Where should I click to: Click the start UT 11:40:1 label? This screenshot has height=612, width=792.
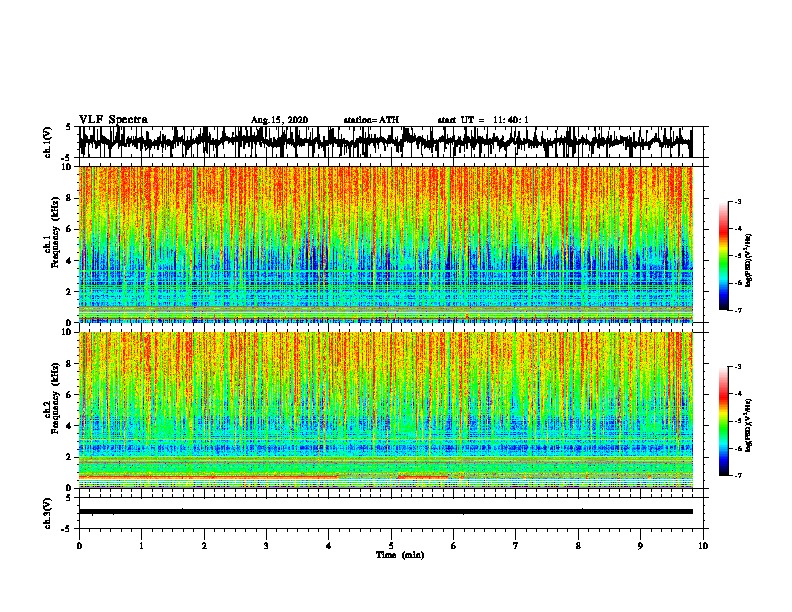coord(483,120)
